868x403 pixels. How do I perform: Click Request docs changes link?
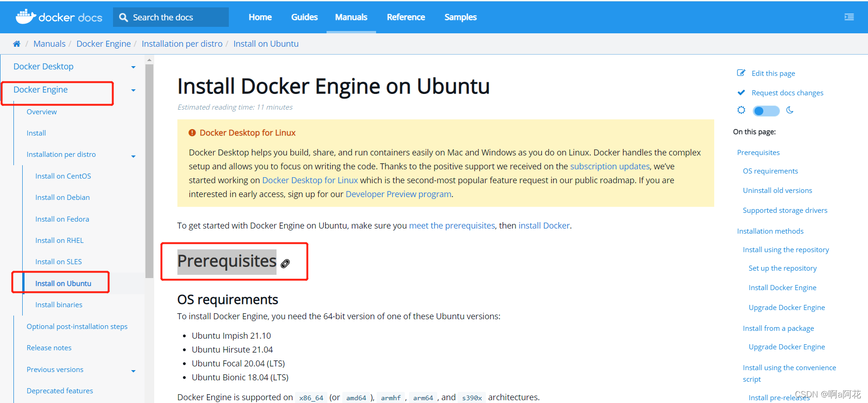coord(787,93)
